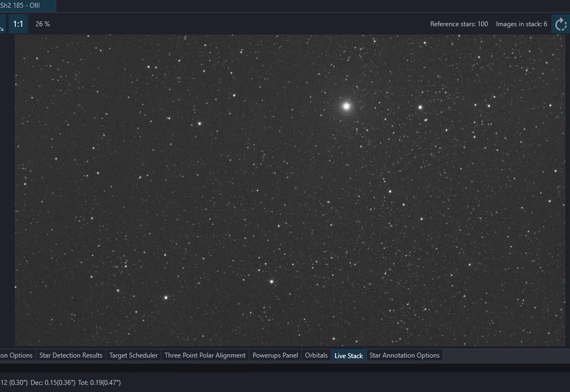
Task: Open the Star Detection Results tab
Action: pyautogui.click(x=71, y=355)
